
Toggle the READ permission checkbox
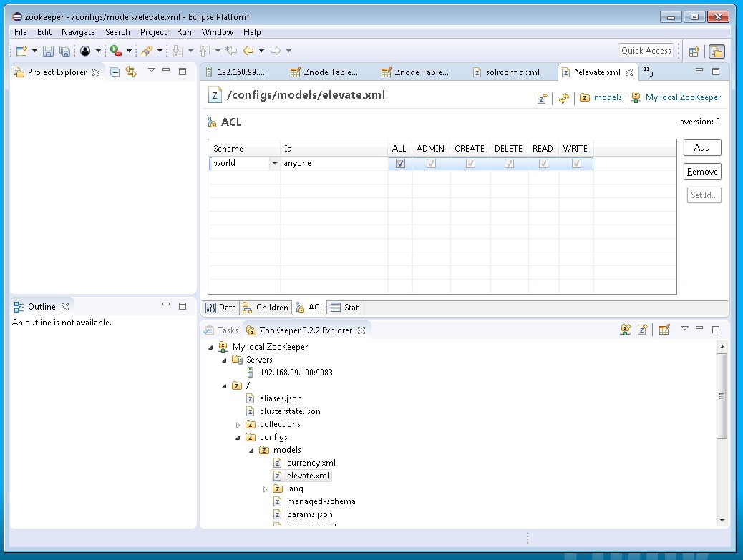543,163
